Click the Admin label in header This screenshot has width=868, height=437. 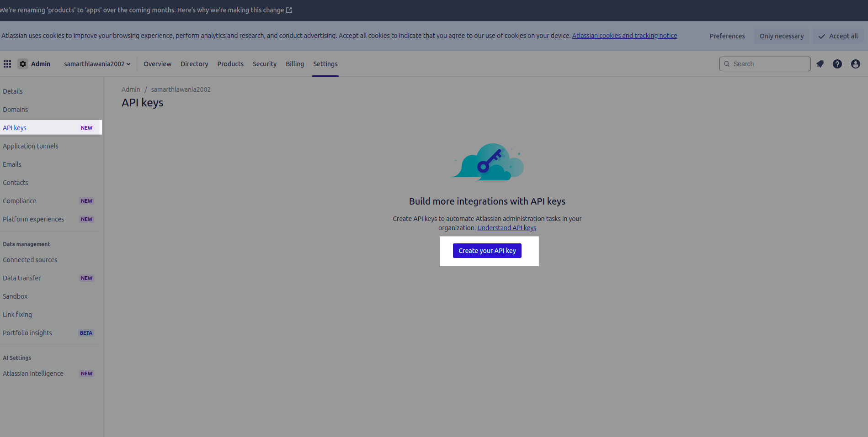coord(41,64)
